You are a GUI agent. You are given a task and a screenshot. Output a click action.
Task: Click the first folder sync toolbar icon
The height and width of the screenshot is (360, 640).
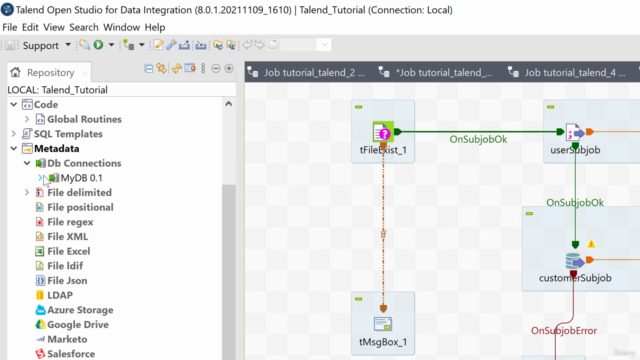pyautogui.click(x=218, y=45)
